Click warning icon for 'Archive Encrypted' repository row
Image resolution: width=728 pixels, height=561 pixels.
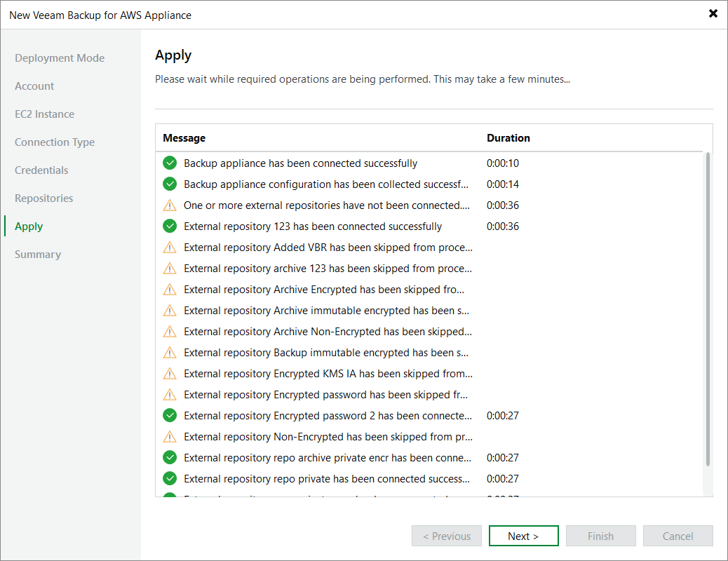click(170, 290)
